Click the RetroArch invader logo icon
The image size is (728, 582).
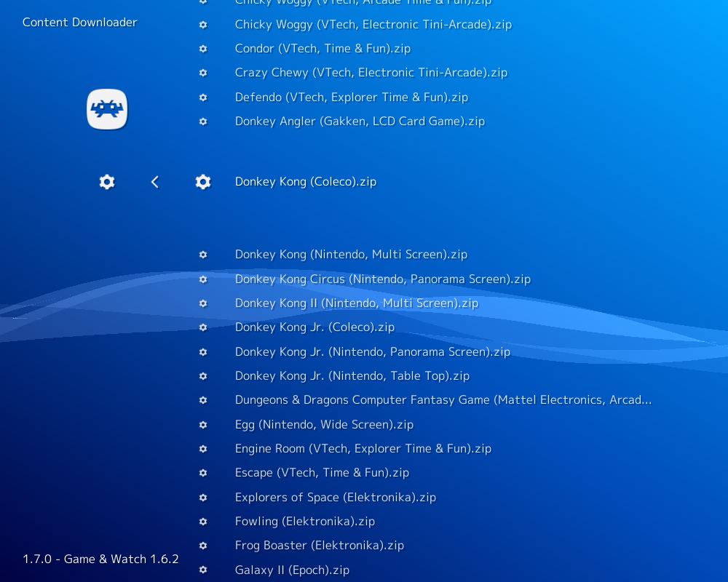[x=107, y=109]
